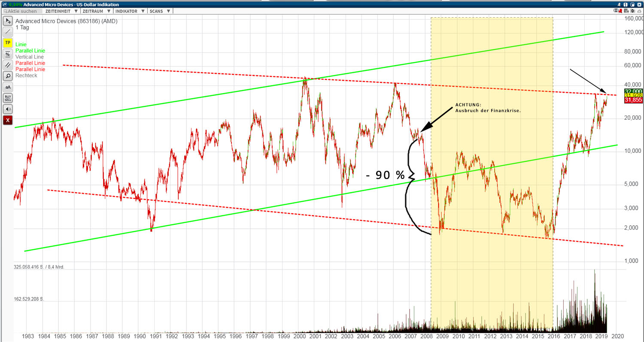Viewport: 644px width, 342px height.
Task: Open the SCANS menu
Action: click(157, 11)
